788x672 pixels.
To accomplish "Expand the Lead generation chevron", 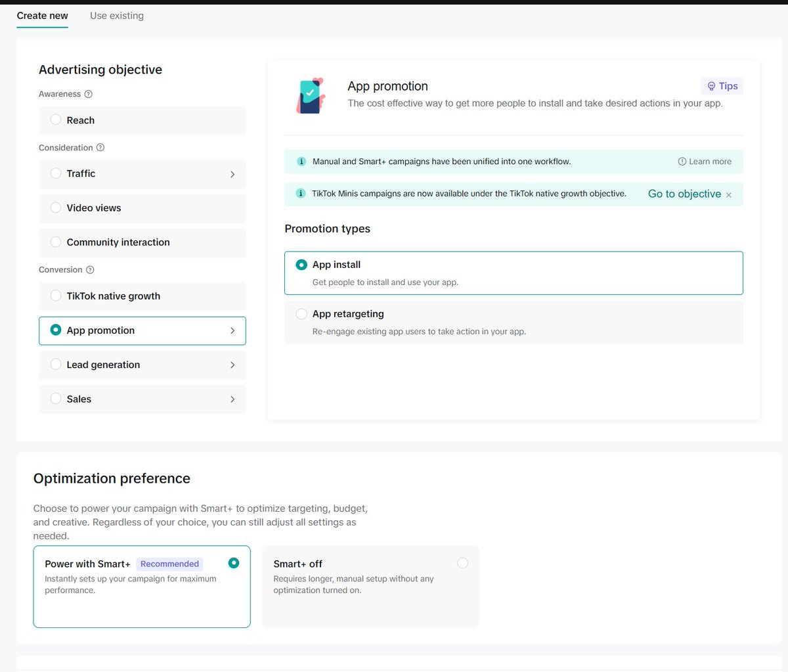I will pos(232,365).
